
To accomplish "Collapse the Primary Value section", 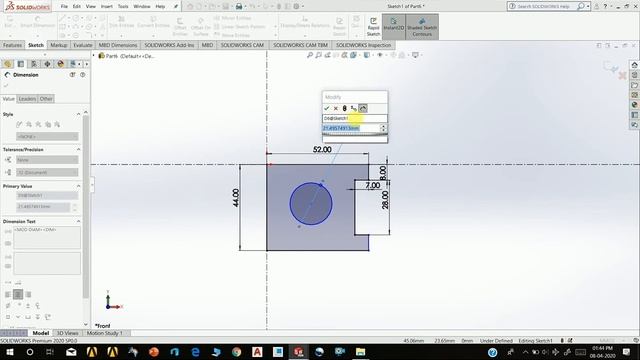I will point(78,186).
